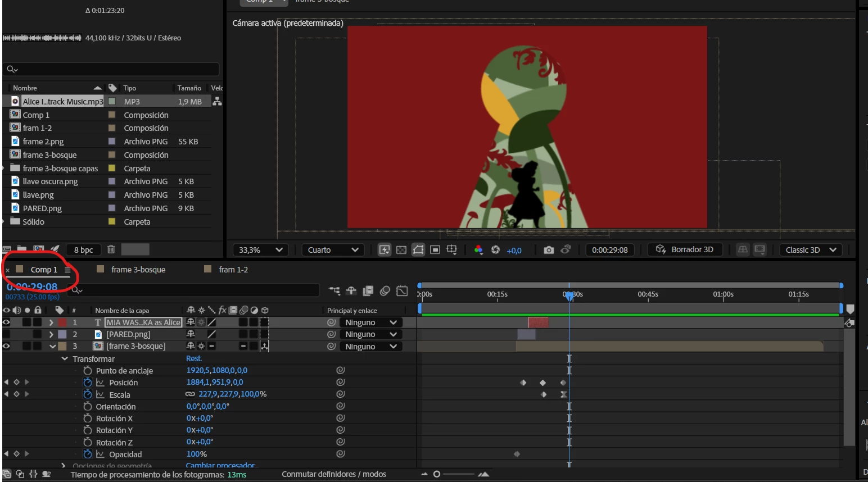Toggle lock box for PARED.png layer

37,334
